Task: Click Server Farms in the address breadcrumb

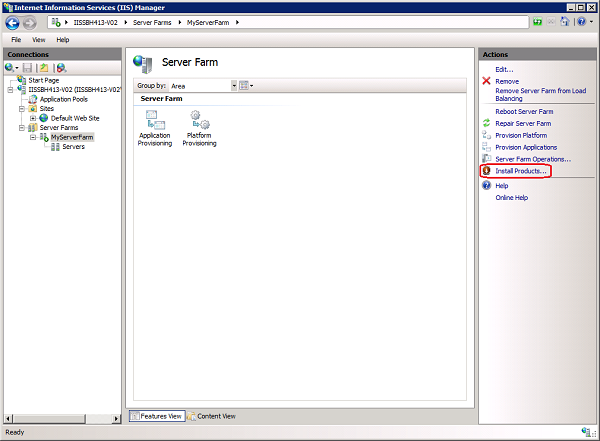Action: coord(152,23)
